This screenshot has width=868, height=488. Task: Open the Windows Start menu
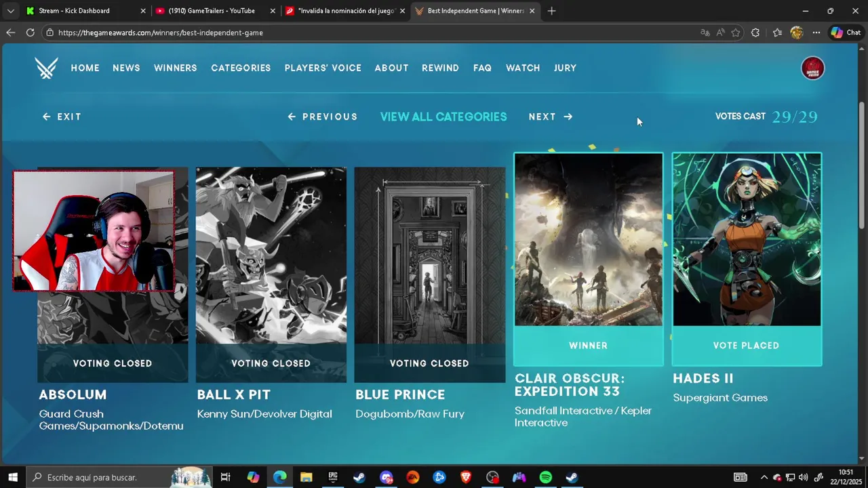point(13,477)
